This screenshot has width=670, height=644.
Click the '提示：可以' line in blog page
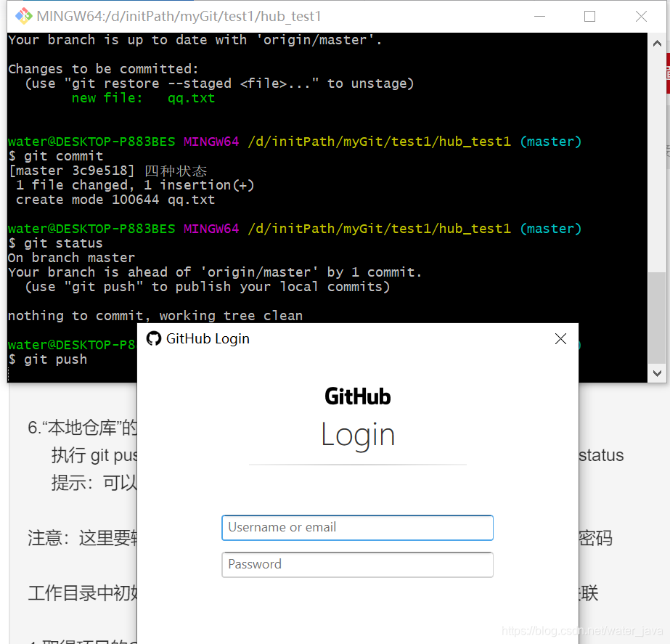[x=94, y=483]
